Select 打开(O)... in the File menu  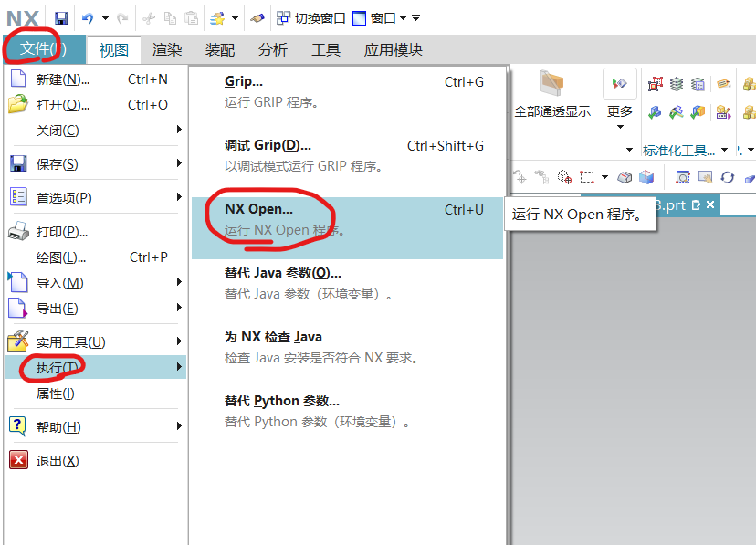(96, 105)
